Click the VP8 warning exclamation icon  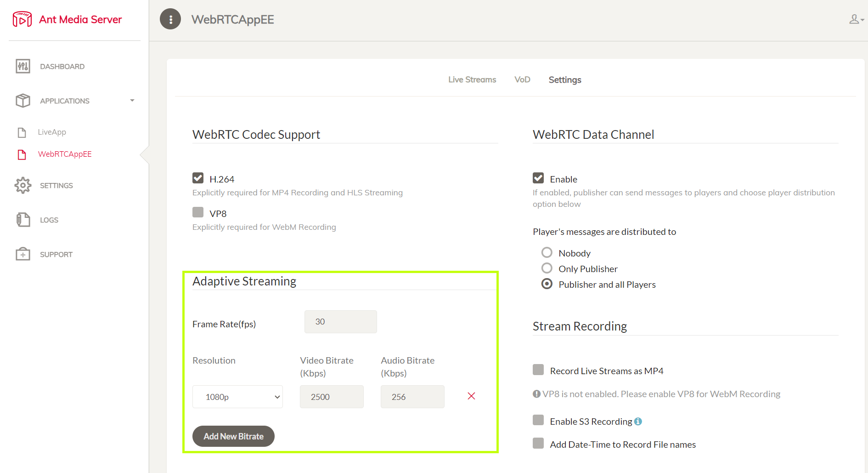536,394
